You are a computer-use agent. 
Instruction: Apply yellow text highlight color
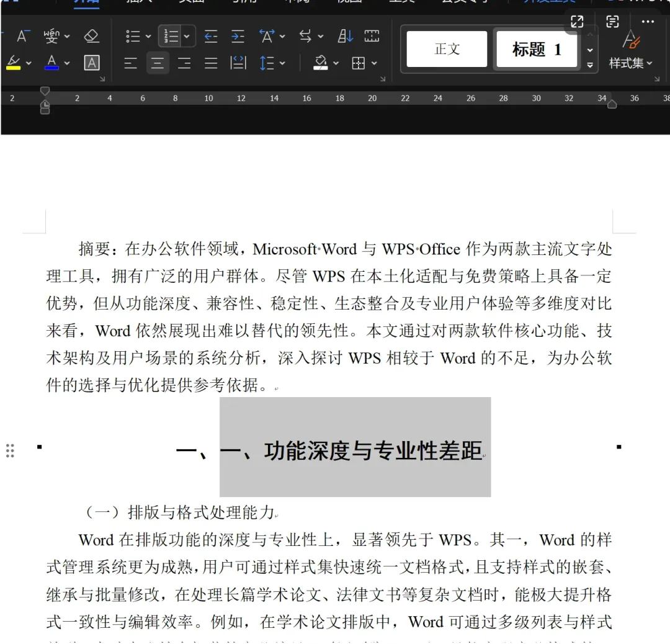point(14,63)
